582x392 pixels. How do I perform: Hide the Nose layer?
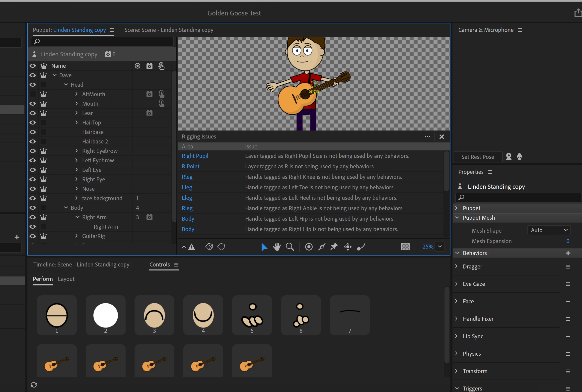point(33,189)
